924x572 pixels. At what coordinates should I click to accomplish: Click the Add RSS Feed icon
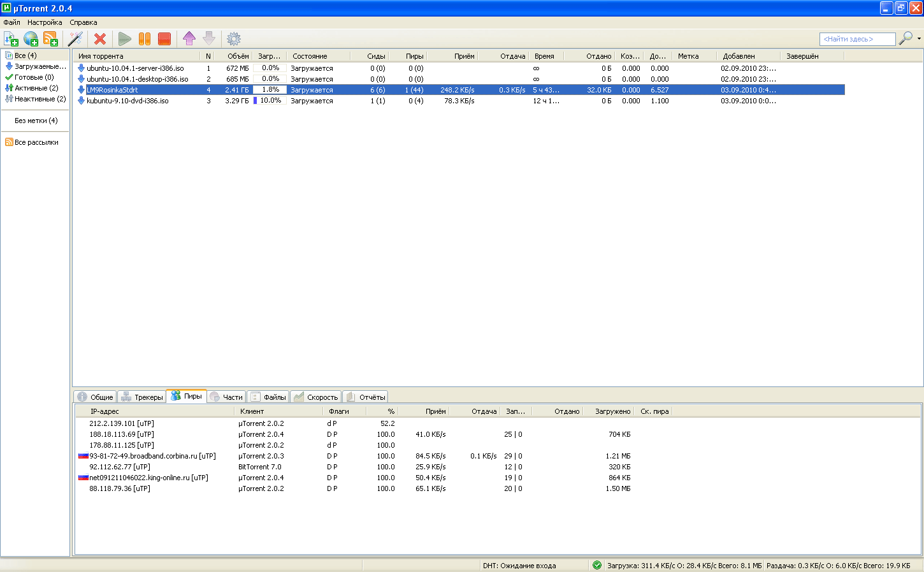pos(50,39)
